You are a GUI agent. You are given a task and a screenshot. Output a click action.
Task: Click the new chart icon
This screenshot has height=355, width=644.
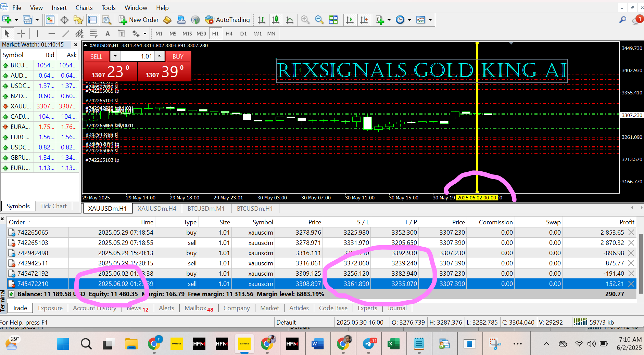tap(7, 20)
